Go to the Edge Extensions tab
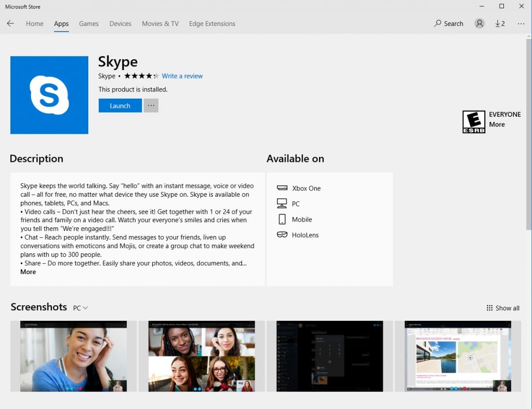This screenshot has height=409, width=532. [x=212, y=24]
